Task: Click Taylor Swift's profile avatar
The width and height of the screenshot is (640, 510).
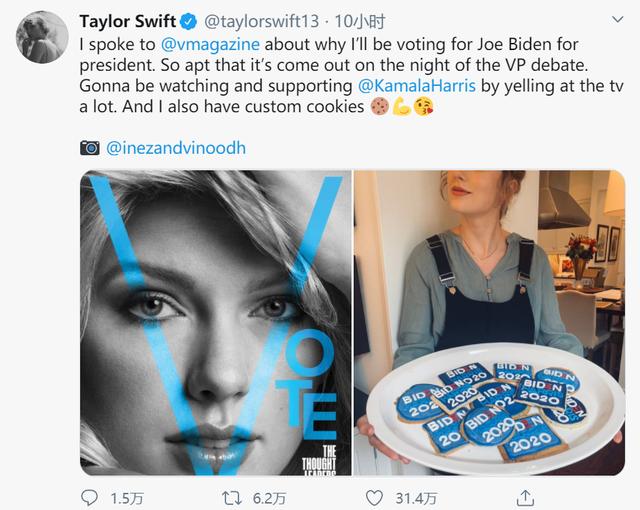Action: (x=42, y=37)
